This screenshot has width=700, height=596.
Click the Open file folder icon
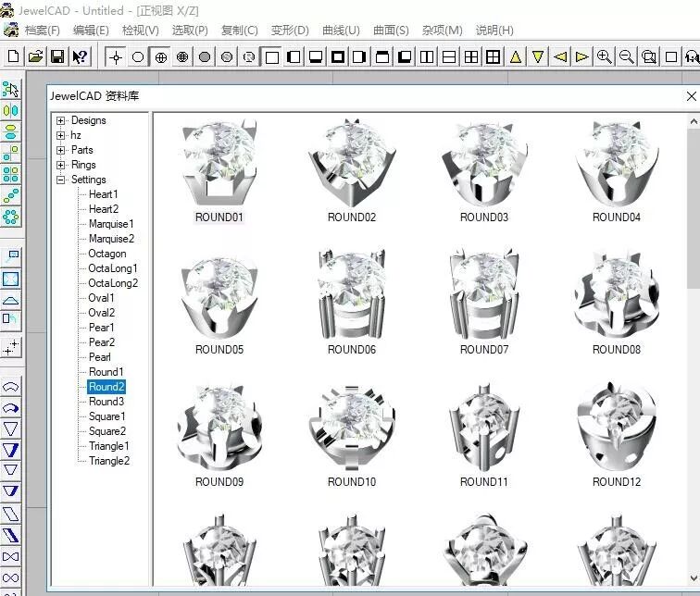tap(36, 56)
